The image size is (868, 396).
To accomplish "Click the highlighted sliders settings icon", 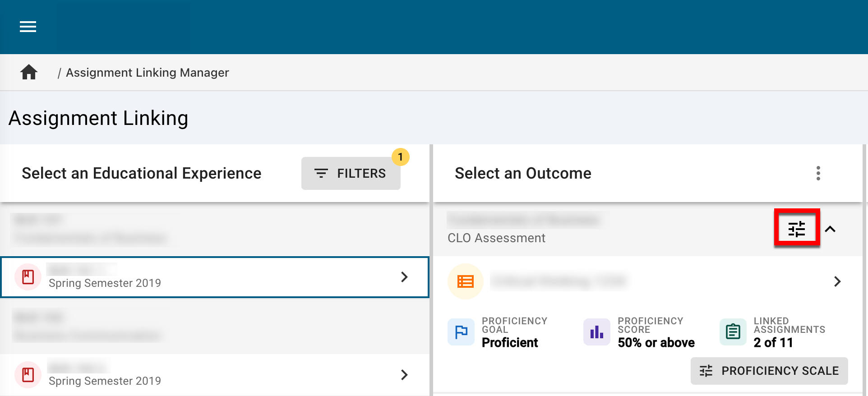I will [x=797, y=229].
